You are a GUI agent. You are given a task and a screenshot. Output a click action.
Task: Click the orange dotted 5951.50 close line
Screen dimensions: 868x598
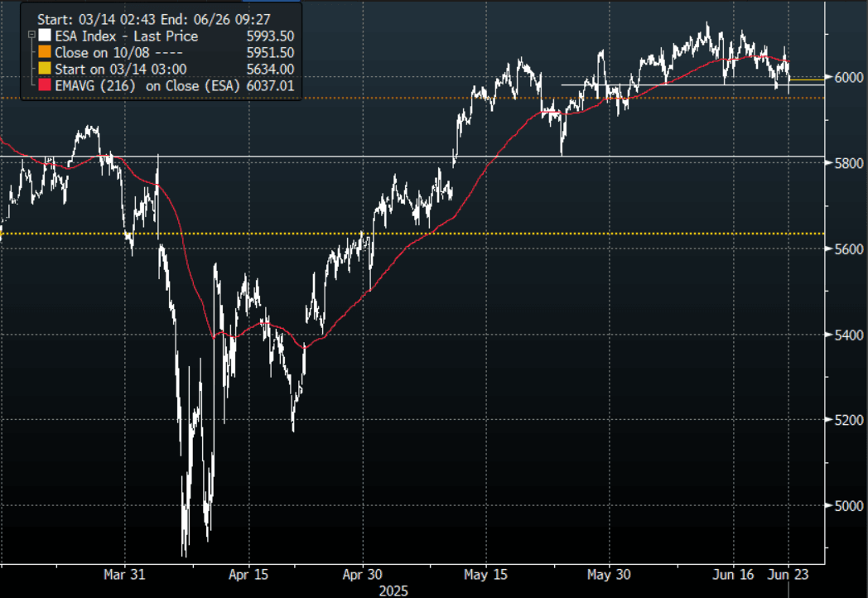[x=412, y=98]
